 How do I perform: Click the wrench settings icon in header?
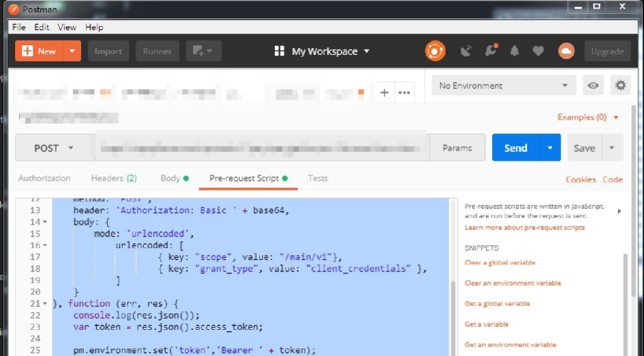(491, 51)
